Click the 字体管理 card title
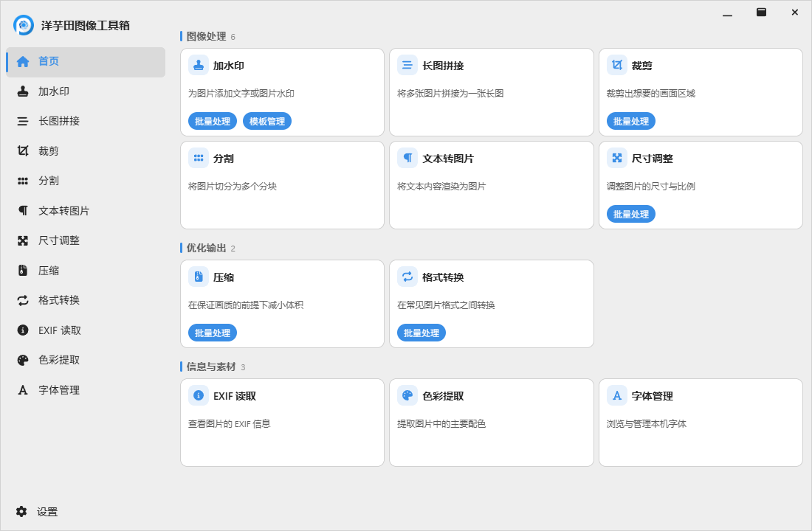 coord(652,396)
